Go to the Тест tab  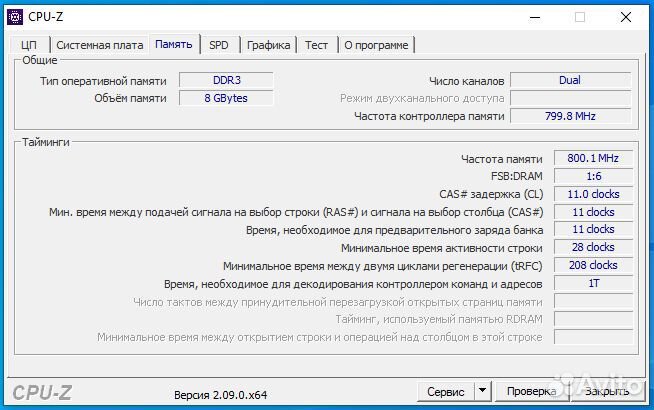point(316,45)
